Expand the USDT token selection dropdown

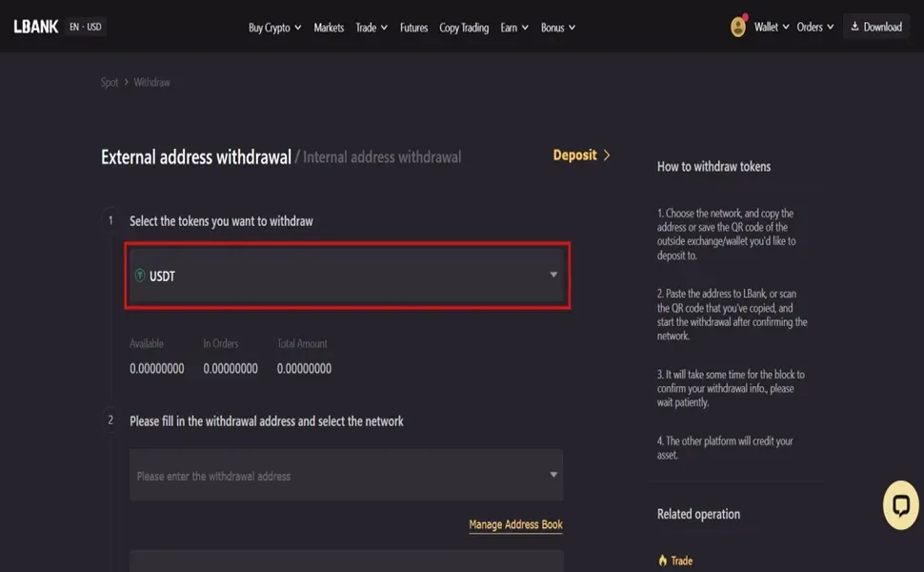pos(553,276)
